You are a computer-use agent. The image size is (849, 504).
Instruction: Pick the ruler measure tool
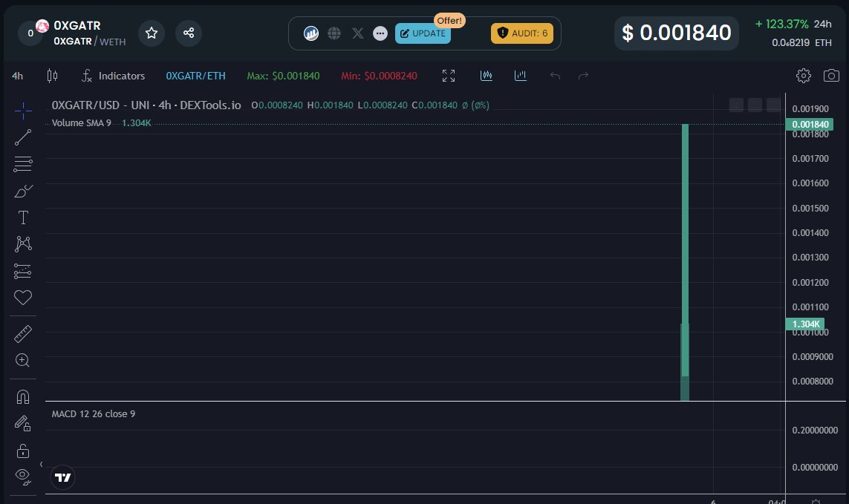pyautogui.click(x=22, y=333)
